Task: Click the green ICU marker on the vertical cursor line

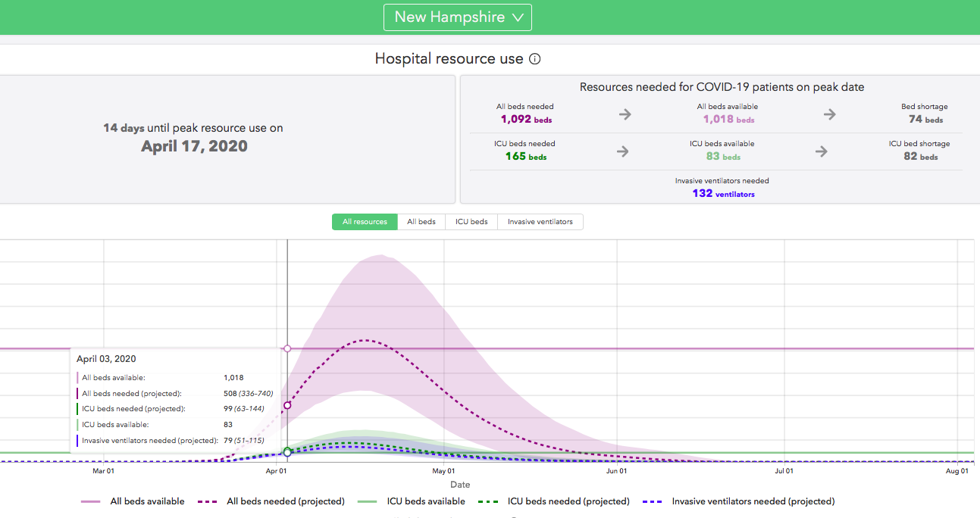Action: (x=287, y=452)
